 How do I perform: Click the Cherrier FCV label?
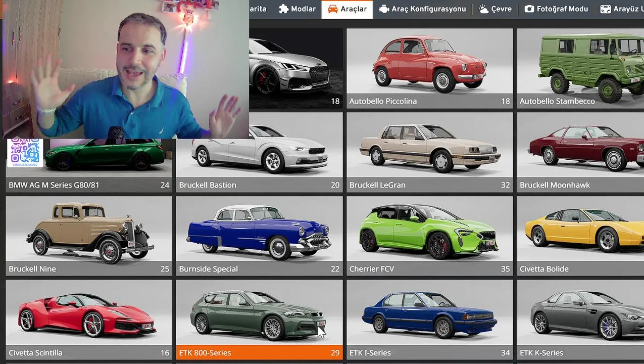[x=371, y=269]
